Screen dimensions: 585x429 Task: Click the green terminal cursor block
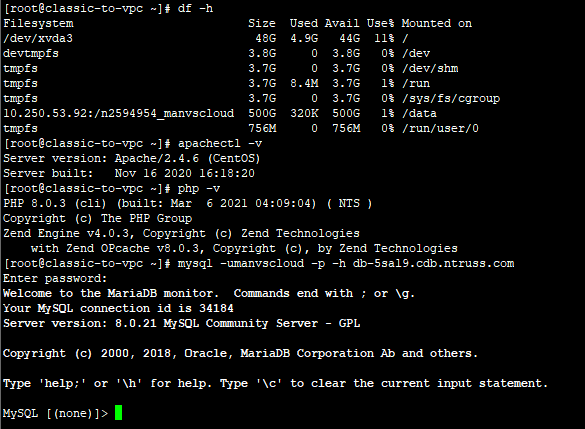pos(118,413)
